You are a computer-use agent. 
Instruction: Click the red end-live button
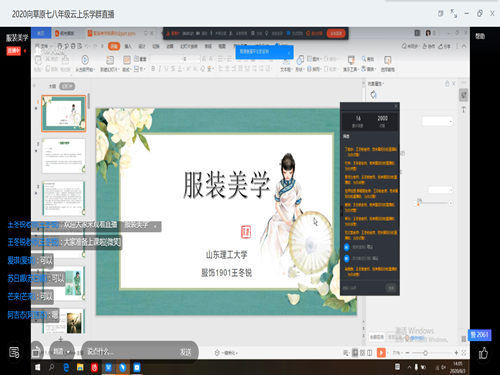pyautogui.click(x=336, y=33)
